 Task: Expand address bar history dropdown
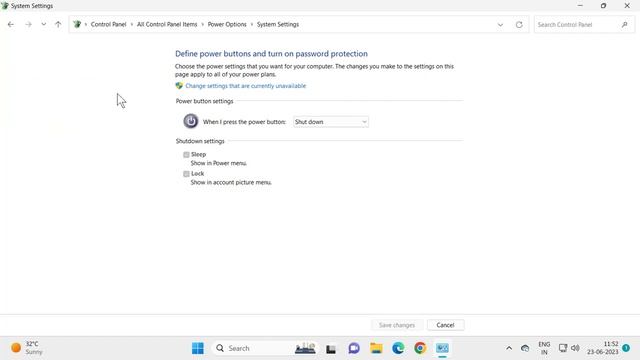(500, 25)
